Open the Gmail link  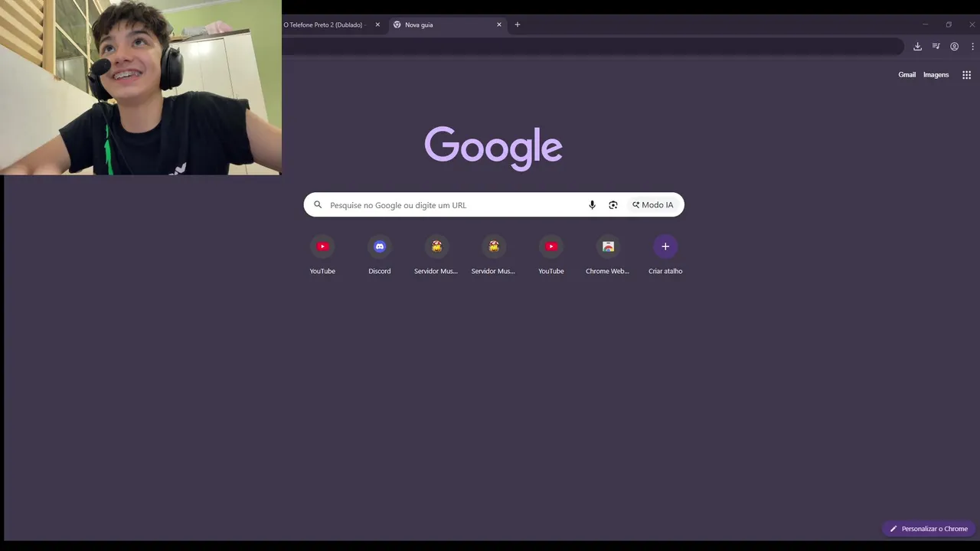(907, 75)
